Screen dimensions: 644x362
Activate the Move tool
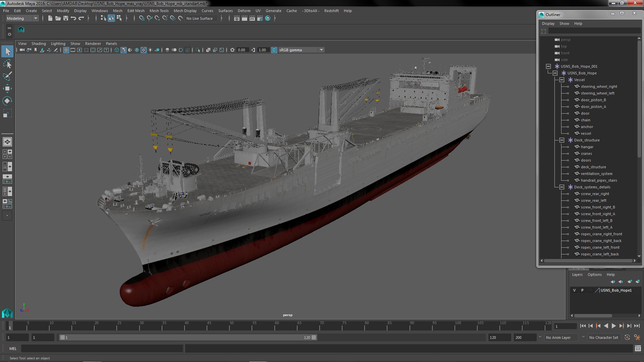coord(7,88)
